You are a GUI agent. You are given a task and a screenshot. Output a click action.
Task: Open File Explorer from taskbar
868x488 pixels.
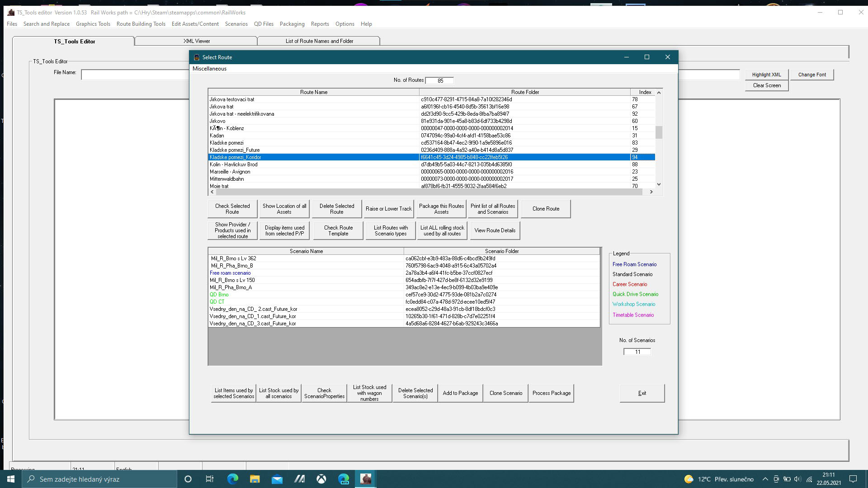[255, 479]
